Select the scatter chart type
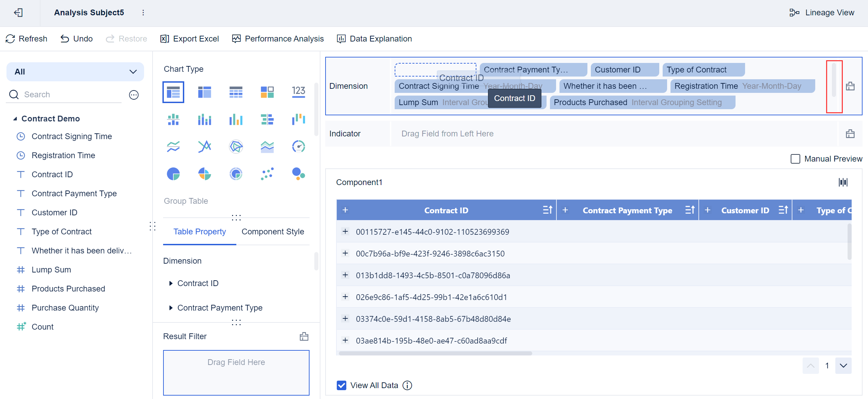The width and height of the screenshot is (868, 399). pyautogui.click(x=267, y=174)
